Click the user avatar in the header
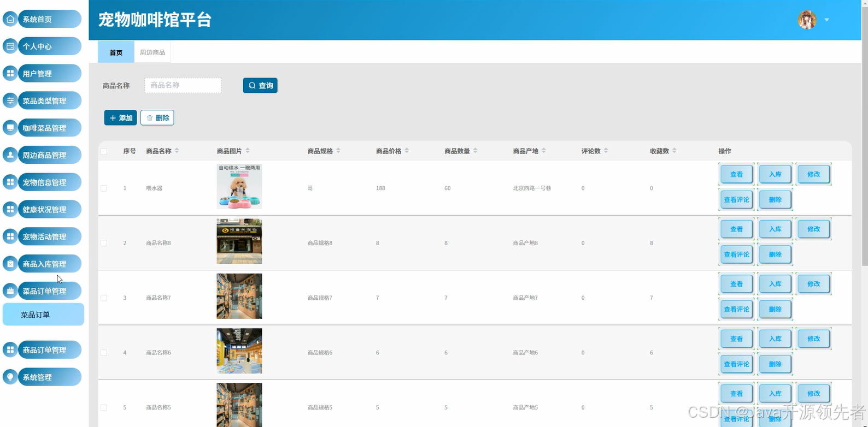 (x=807, y=20)
